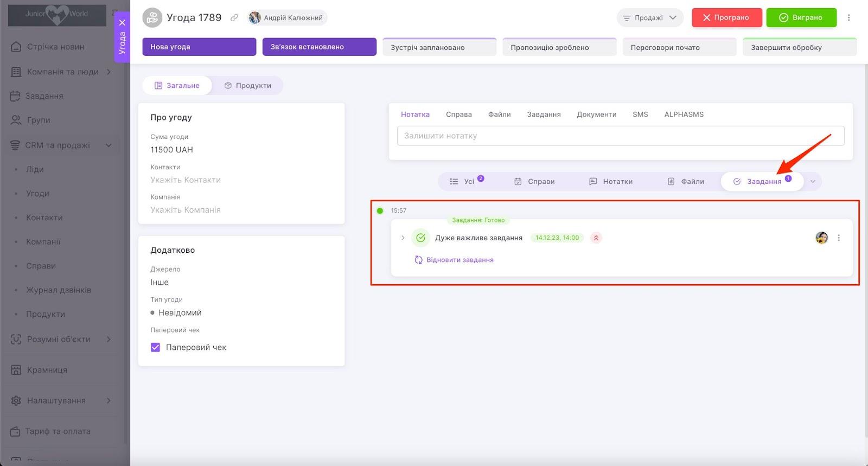Screen dimensions: 868x466
Task: Click the assignee avatar on the task
Action: pyautogui.click(x=821, y=238)
